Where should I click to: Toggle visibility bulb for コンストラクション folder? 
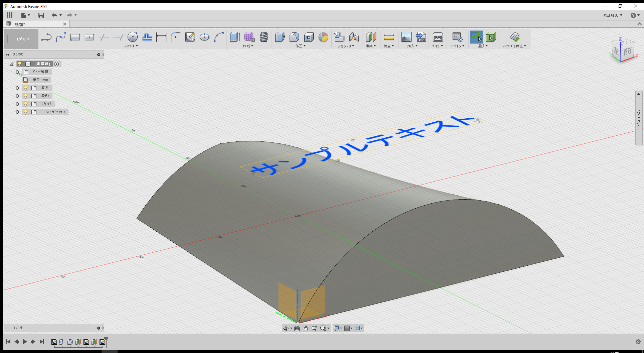pyautogui.click(x=25, y=112)
